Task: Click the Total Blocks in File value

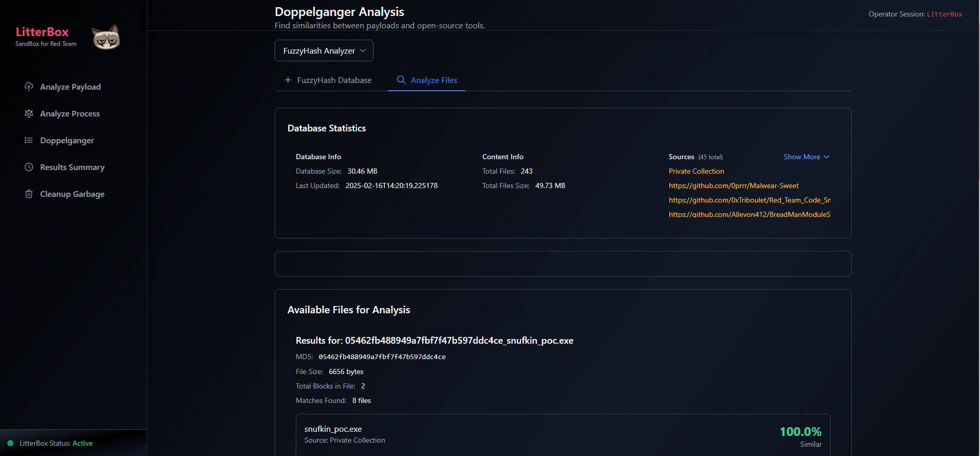Action: (363, 386)
